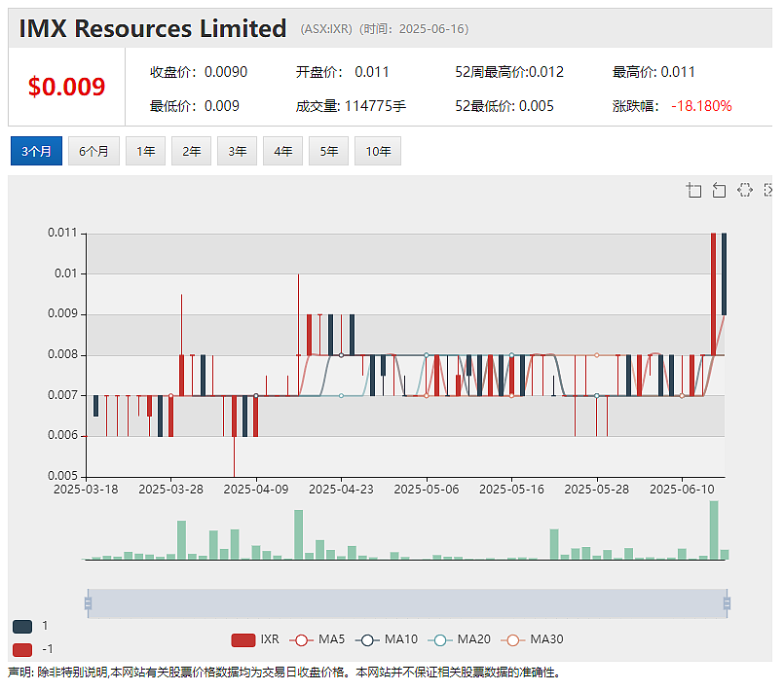
Task: Toggle the MA20 moving average legend
Action: [459, 639]
